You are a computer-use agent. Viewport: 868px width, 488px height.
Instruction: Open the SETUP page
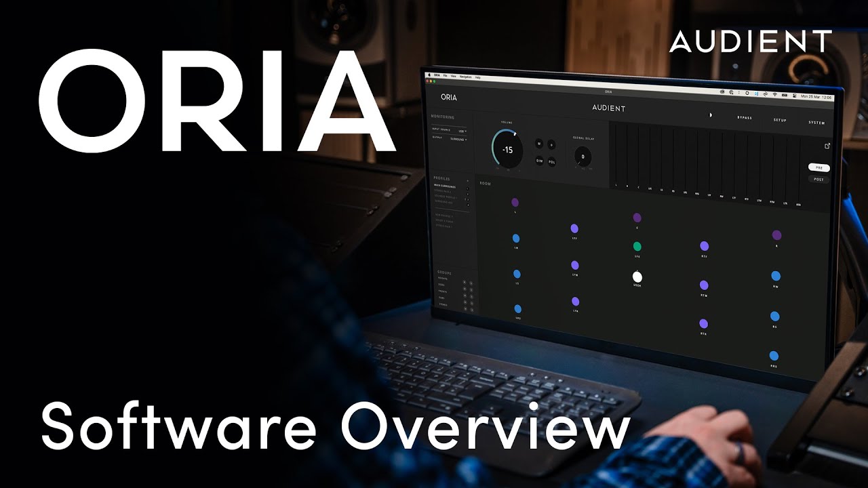(780, 120)
